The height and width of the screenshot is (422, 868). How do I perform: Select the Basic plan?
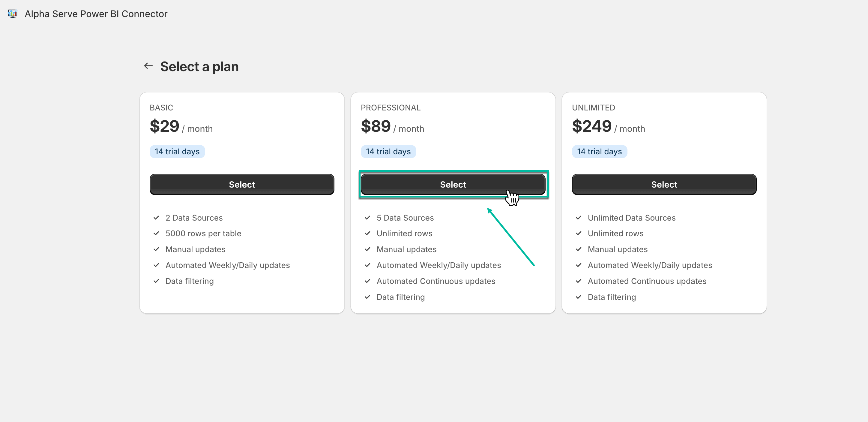[x=242, y=184]
